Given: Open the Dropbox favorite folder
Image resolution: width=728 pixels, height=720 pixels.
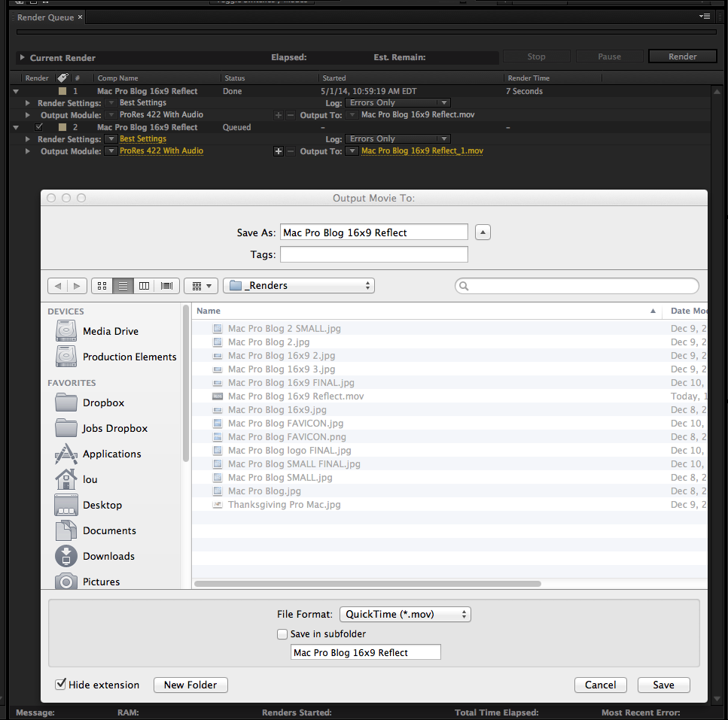Looking at the screenshot, I should [x=90, y=403].
